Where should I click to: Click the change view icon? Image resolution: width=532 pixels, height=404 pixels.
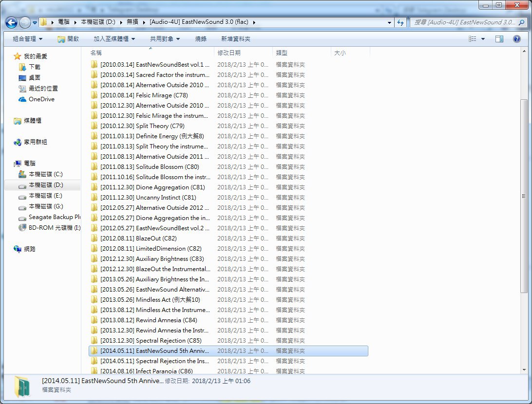point(472,39)
